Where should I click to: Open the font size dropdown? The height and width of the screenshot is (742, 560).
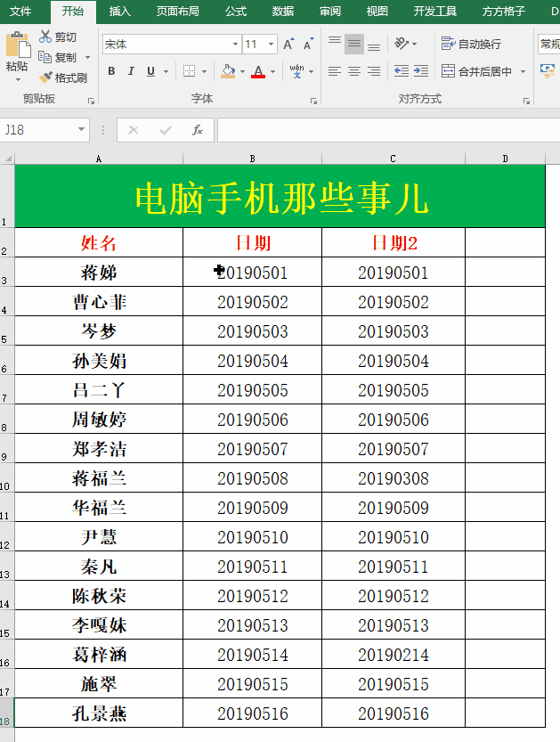pyautogui.click(x=271, y=45)
